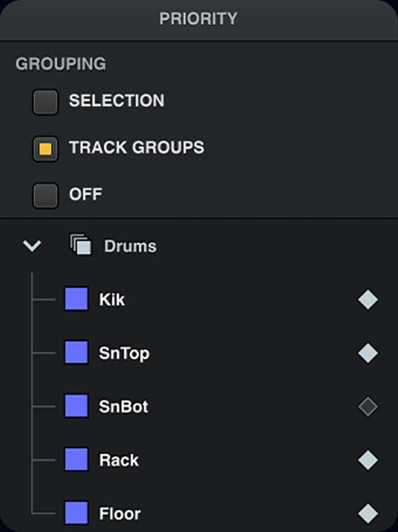Toggle the priority diamond for Rack
Viewport: 398px width, 532px height.
[x=368, y=460]
